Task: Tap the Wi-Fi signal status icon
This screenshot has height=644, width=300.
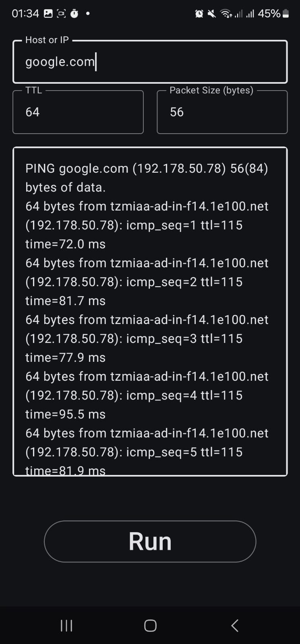Action: pyautogui.click(x=226, y=14)
